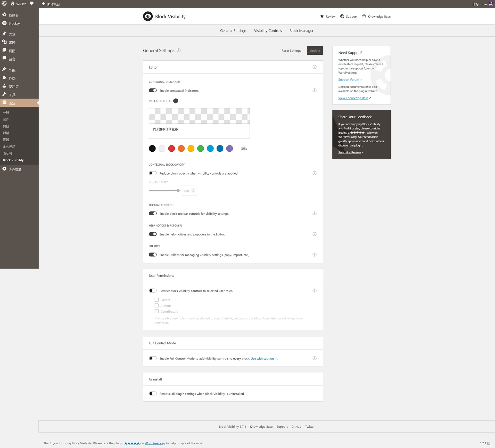Check the Contributors role checkbox
This screenshot has width=495, height=448.
click(156, 311)
